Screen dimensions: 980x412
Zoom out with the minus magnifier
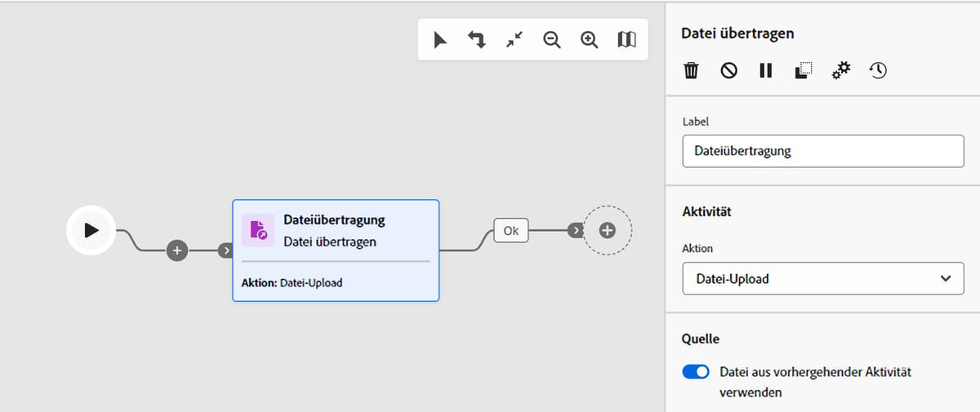pyautogui.click(x=552, y=40)
